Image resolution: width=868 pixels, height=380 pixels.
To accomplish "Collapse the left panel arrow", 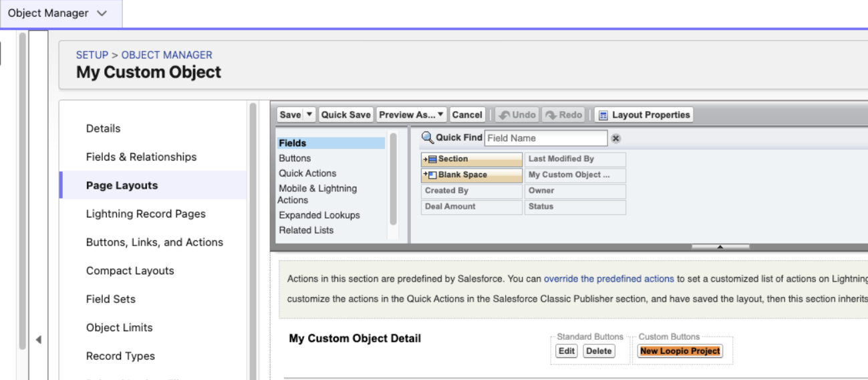I will [x=38, y=340].
